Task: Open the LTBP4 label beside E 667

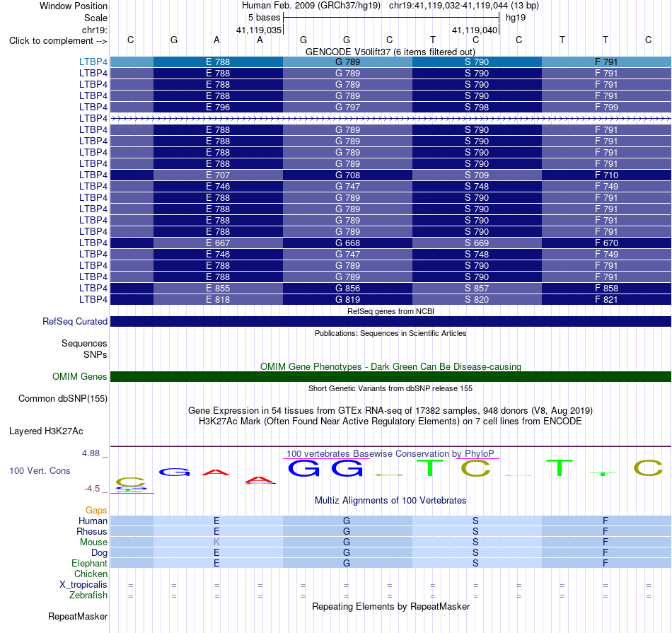Action: [93, 243]
